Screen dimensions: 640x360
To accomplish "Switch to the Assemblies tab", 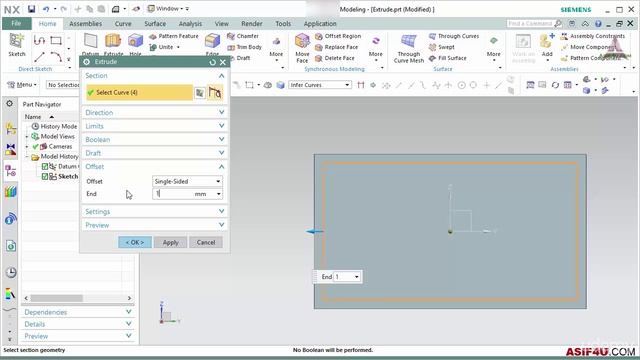I will 85,24.
